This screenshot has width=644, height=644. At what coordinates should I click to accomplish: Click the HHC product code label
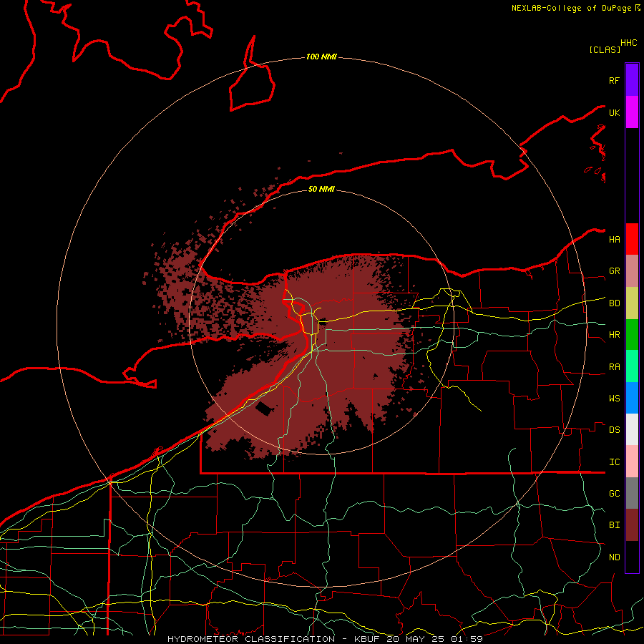coord(628,43)
